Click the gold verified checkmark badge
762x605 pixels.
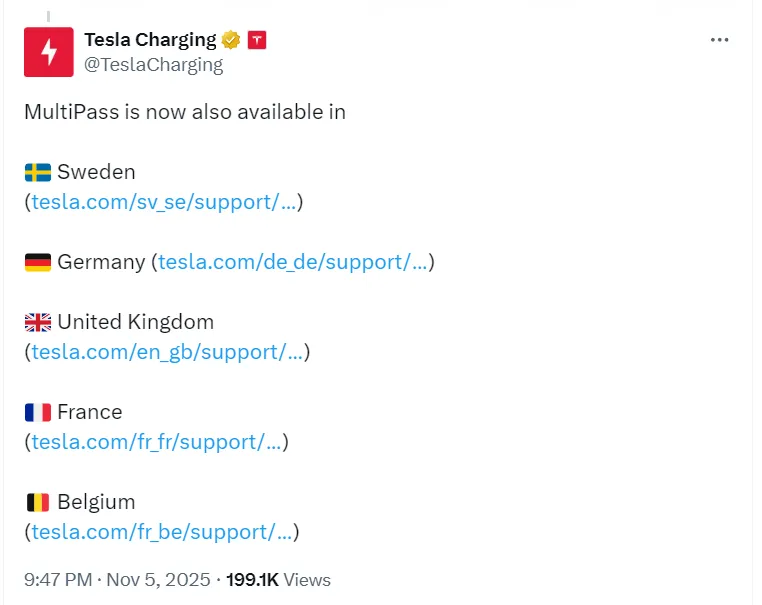click(x=231, y=40)
